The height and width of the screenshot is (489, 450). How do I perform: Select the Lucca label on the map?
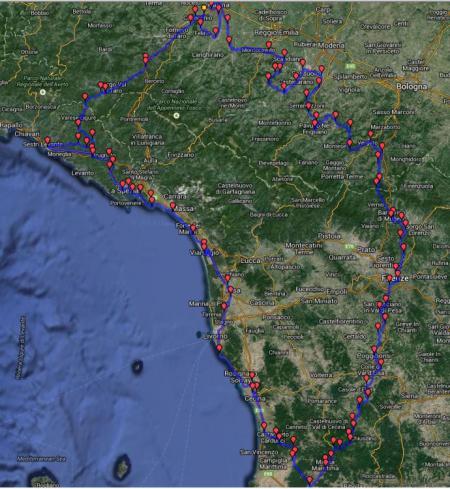(250, 261)
